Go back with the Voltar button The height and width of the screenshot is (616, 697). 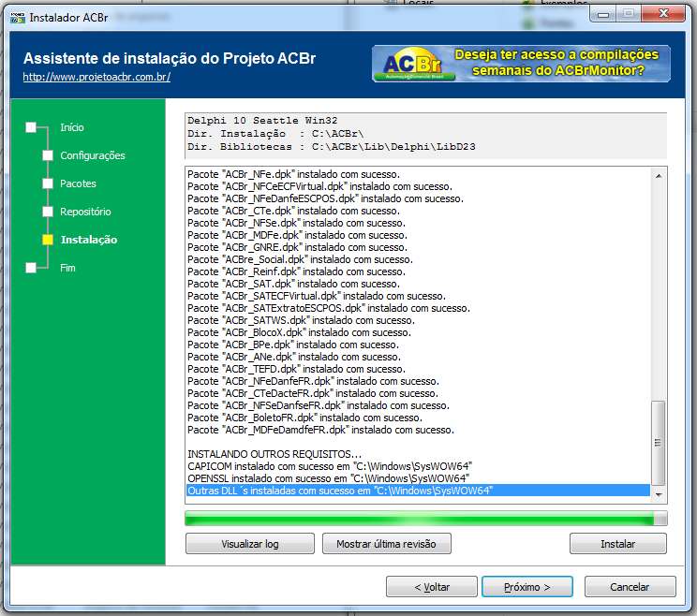click(432, 587)
